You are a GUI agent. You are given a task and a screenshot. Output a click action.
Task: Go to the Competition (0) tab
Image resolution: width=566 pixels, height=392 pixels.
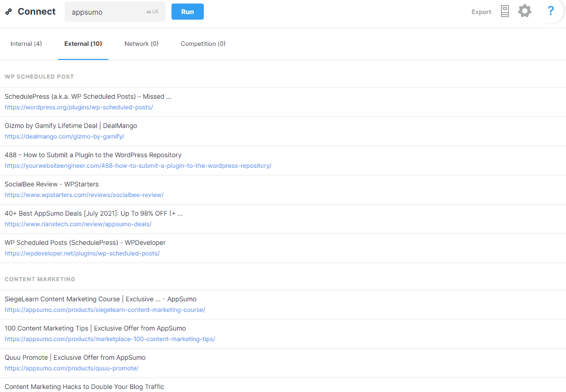tap(203, 44)
